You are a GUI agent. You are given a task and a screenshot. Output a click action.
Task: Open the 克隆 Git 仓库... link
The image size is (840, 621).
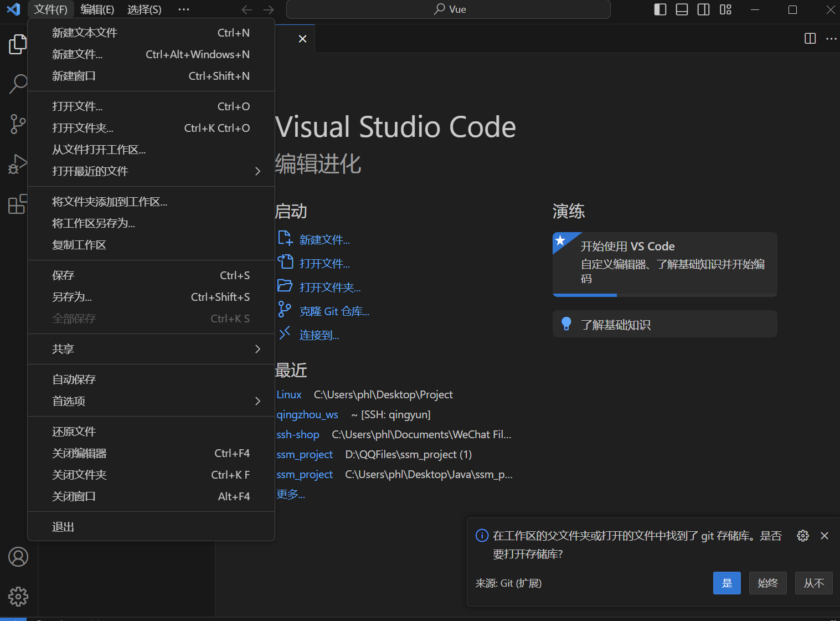point(334,311)
